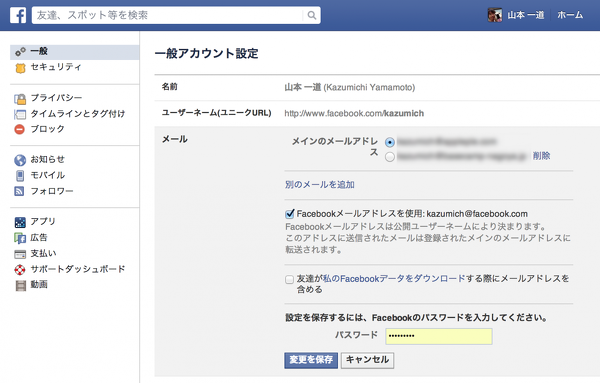Image resolution: width=600 pixels, height=383 pixels.
Task: Click the ads icon beside 広告
Action: [x=20, y=238]
